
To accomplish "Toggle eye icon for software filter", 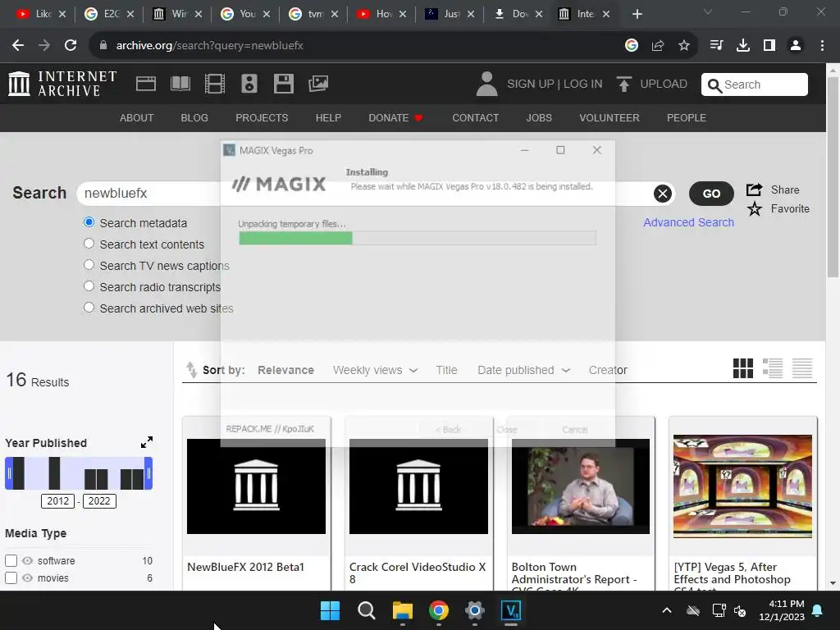I will [27, 561].
